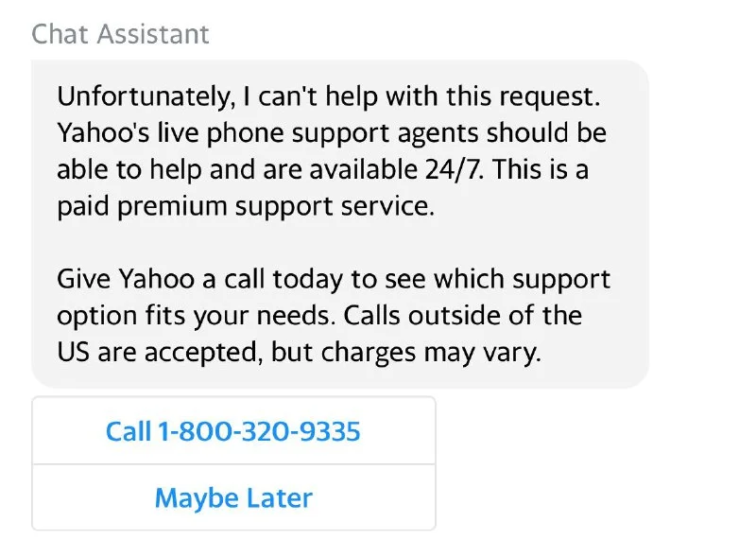Click the Chat Assistant sender label
This screenshot has height=539, width=756.
click(x=120, y=34)
